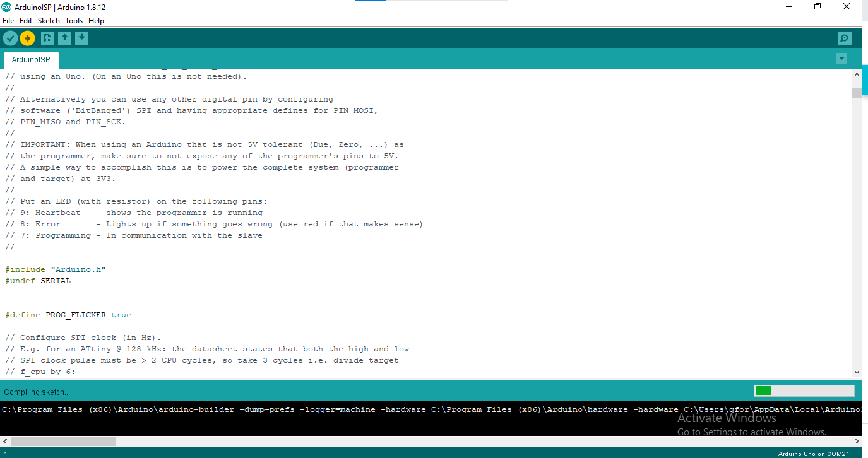The height and width of the screenshot is (458, 868).
Task: Save the sketch using the Save icon
Action: [x=81, y=38]
